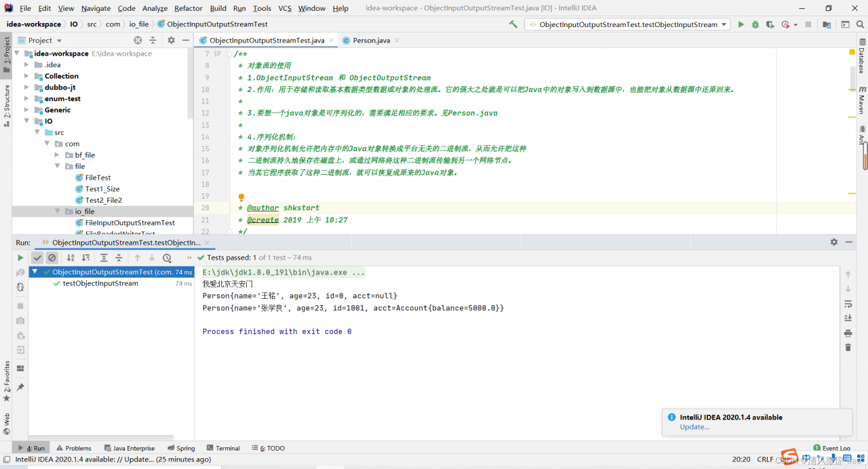Run with Coverage icon in toolbar
Viewport: 868px width, 469px height.
click(770, 24)
